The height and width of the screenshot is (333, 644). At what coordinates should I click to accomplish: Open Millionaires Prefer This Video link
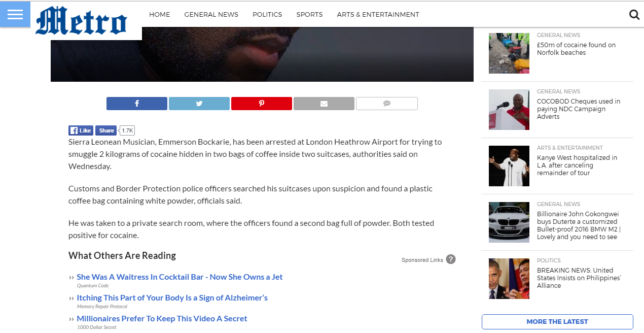[x=162, y=319]
